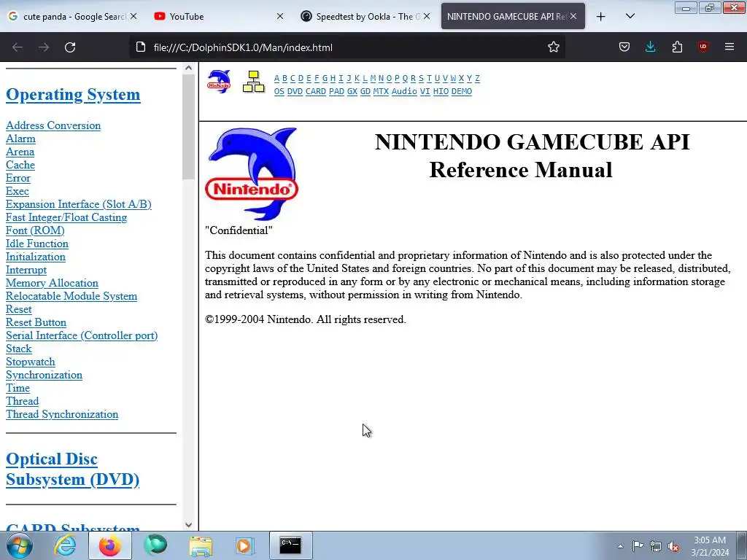Close the cute panda Google Search tab
Viewport: 747px width, 560px height.
(x=133, y=16)
